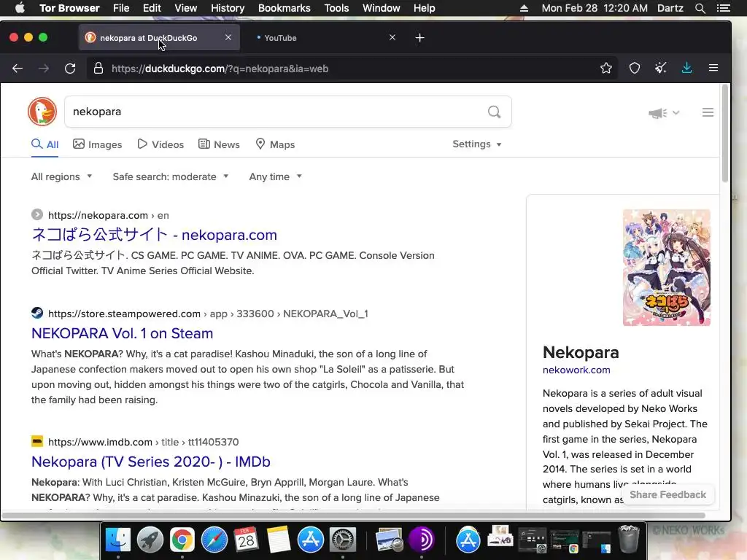Visit the nekowork.com link
The height and width of the screenshot is (560, 747).
click(576, 370)
